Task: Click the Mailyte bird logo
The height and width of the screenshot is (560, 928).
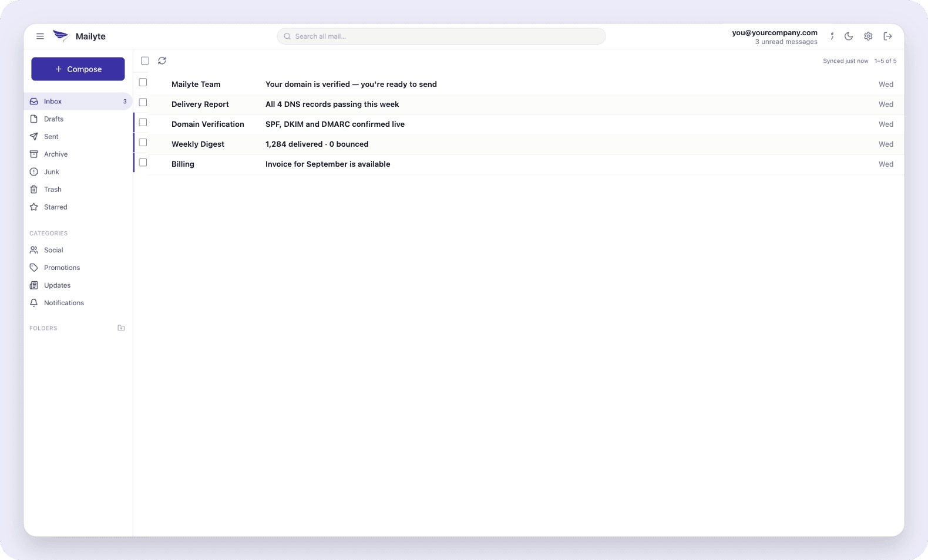Action: coord(61,36)
